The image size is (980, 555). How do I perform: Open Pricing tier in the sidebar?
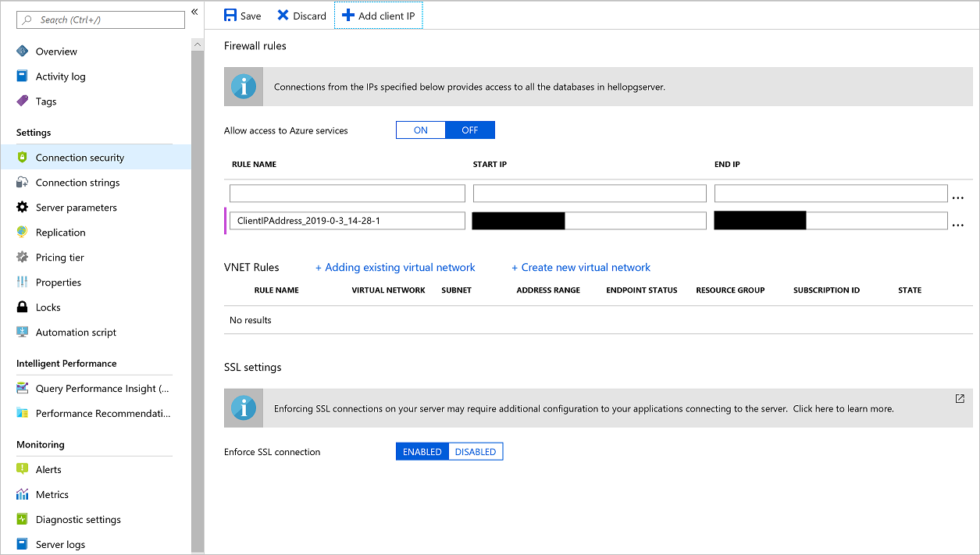coord(60,258)
